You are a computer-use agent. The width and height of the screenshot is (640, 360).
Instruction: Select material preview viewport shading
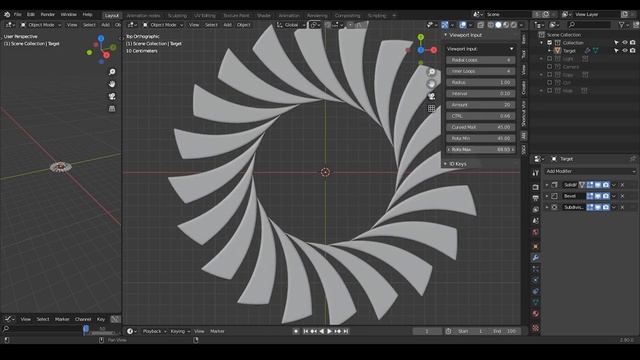pyautogui.click(x=506, y=25)
